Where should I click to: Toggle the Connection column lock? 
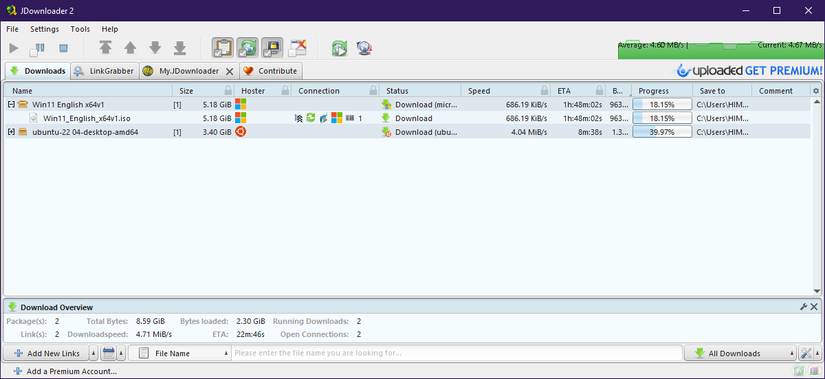(x=373, y=91)
